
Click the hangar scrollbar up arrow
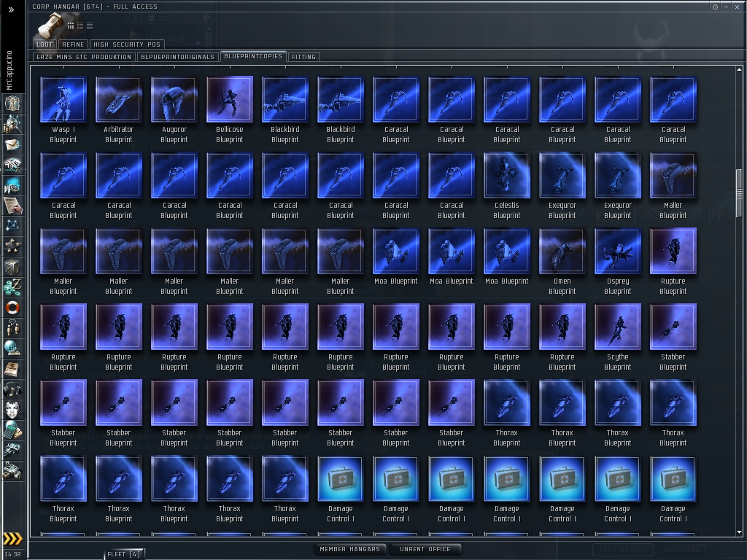coord(740,69)
